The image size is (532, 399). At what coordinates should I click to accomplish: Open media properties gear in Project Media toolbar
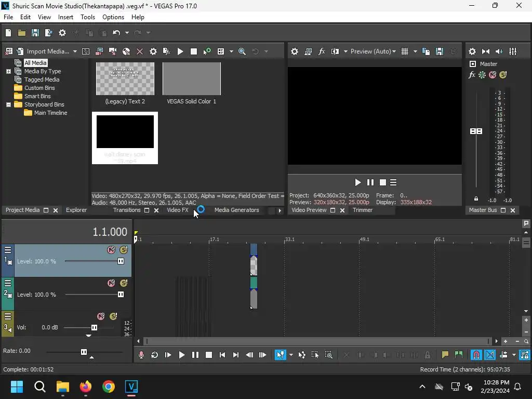pyautogui.click(x=153, y=51)
